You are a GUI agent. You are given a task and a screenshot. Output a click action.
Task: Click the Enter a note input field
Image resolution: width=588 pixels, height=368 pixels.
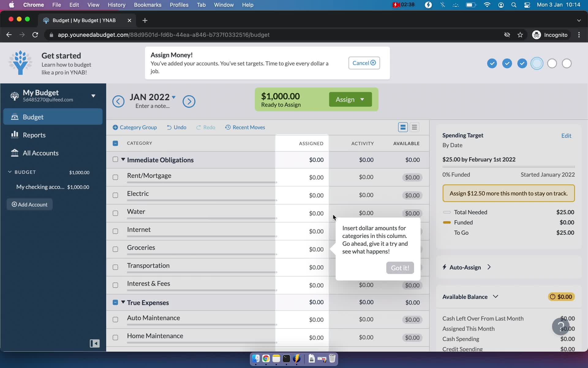point(152,105)
